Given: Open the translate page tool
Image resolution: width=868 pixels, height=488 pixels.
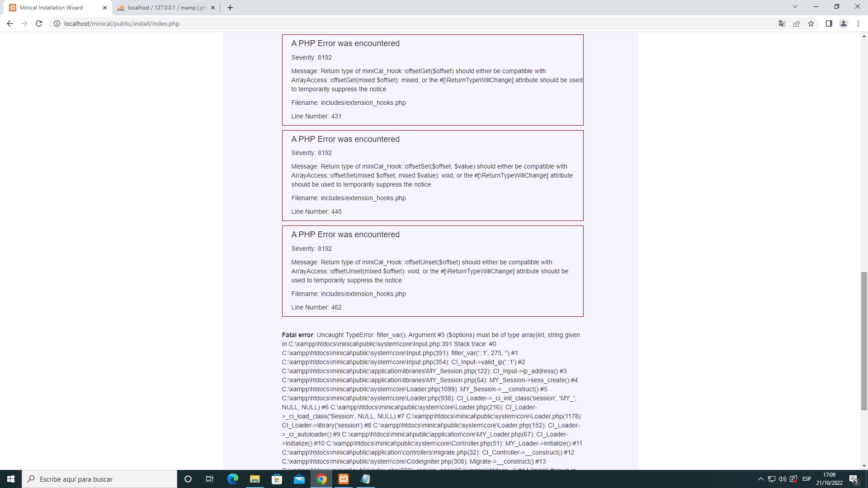Looking at the screenshot, I should (x=781, y=23).
